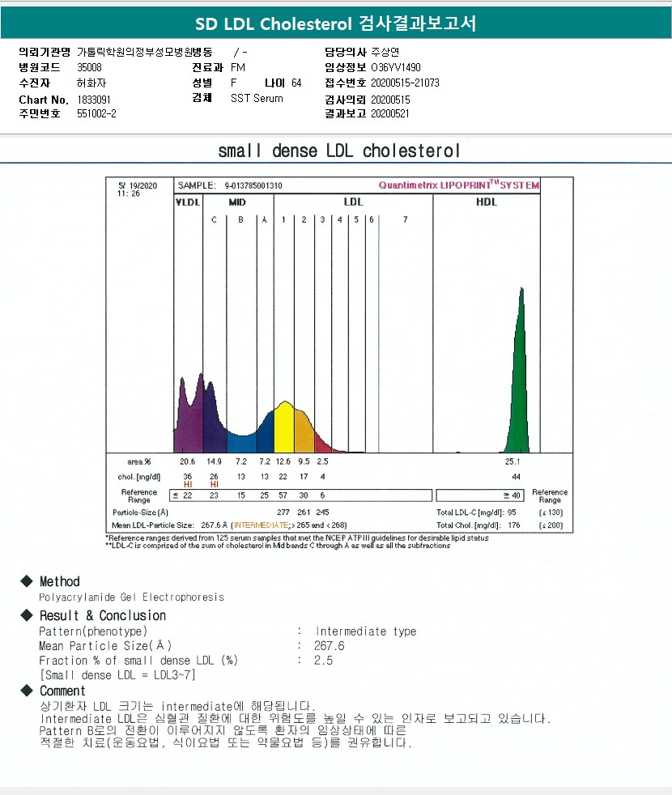Click Fraction % of small dense LDL "2.5"
Image resolution: width=672 pixels, height=795 pixels.
pos(324,661)
